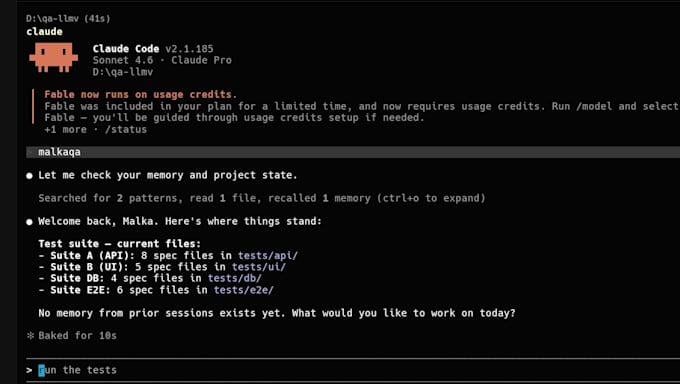This screenshot has width=680, height=384.
Task: Click the 'No memory from prior sessions' line
Action: click(277, 313)
